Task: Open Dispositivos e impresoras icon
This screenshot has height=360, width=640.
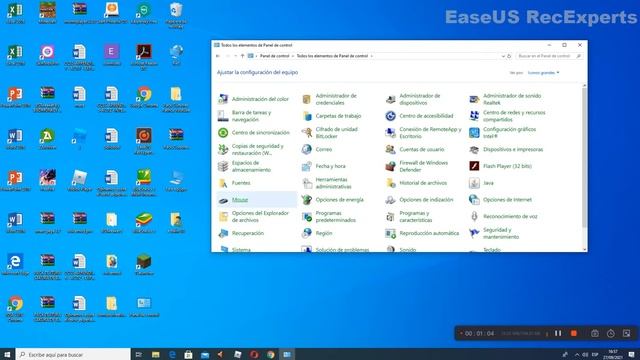Action: [x=474, y=149]
